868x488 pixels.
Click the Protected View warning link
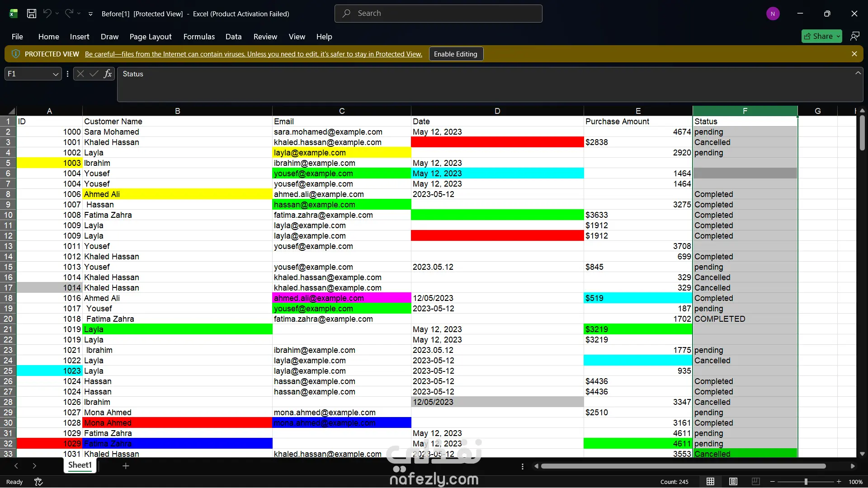254,54
